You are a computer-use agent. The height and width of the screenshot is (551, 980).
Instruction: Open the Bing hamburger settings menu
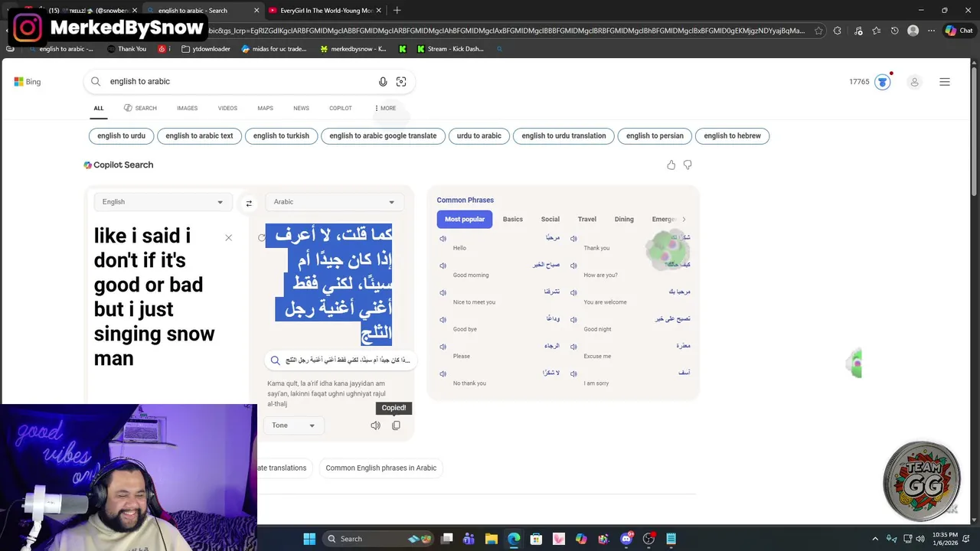coord(945,82)
